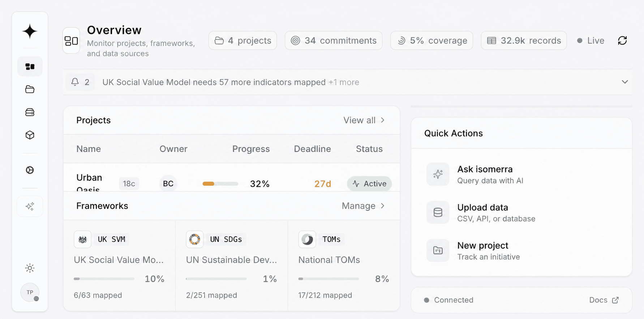Open the settings gear sidebar icon
Screen dimensions: 644x319
[x=30, y=170]
